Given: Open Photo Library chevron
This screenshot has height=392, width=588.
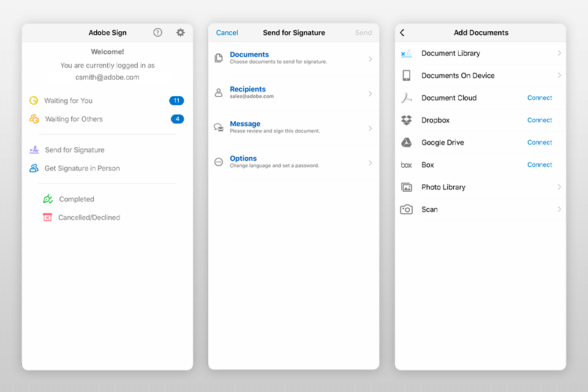Looking at the screenshot, I should pyautogui.click(x=559, y=187).
